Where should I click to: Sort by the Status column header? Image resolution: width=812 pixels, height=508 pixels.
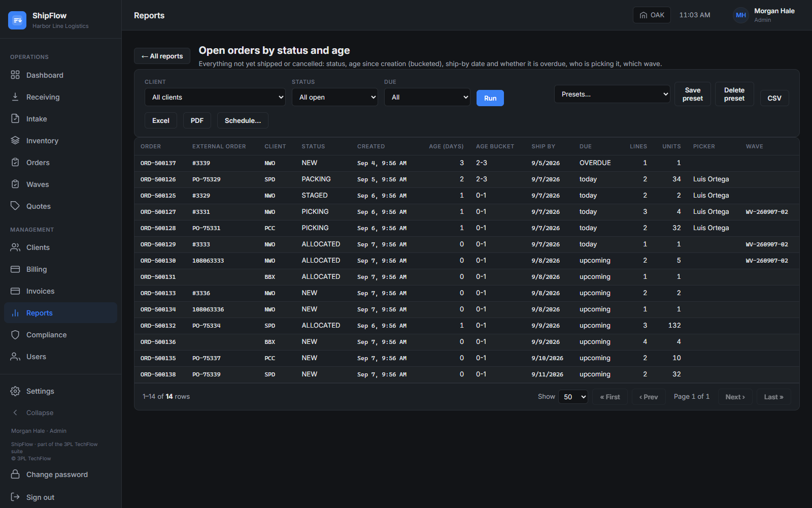[x=313, y=146]
